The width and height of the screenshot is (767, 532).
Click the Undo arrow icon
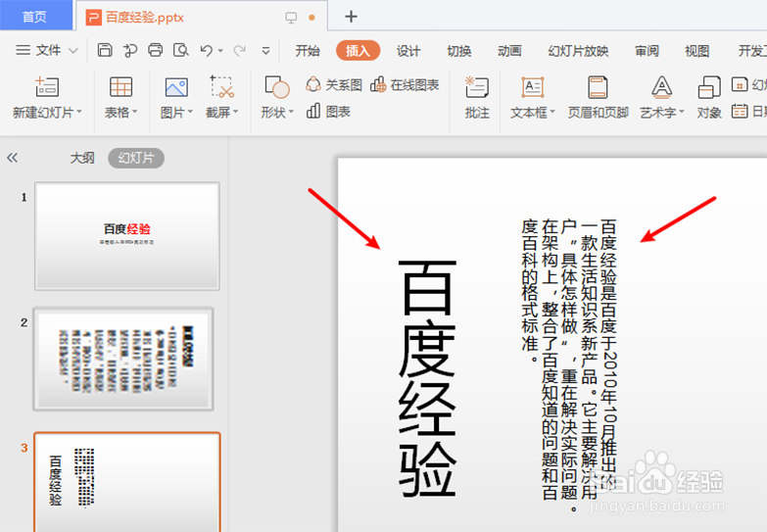click(x=207, y=50)
